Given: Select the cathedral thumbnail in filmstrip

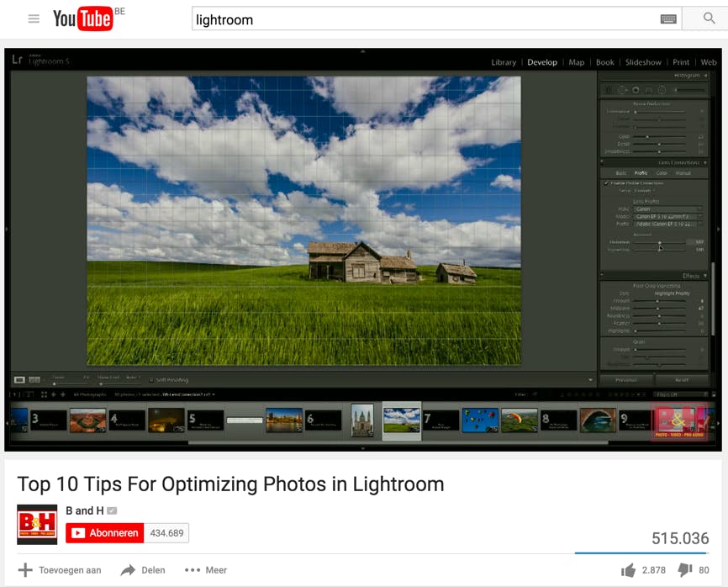Looking at the screenshot, I should click(x=362, y=420).
